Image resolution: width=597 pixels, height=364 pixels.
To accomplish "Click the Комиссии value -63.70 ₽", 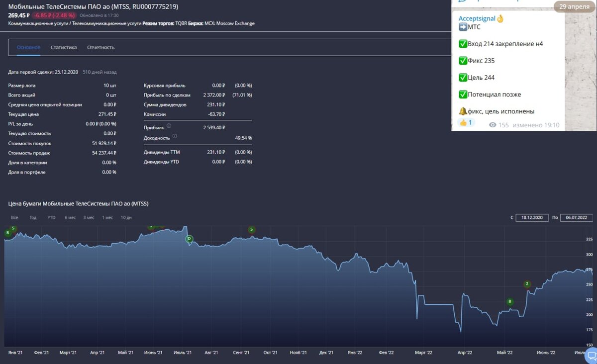I will pyautogui.click(x=216, y=114).
